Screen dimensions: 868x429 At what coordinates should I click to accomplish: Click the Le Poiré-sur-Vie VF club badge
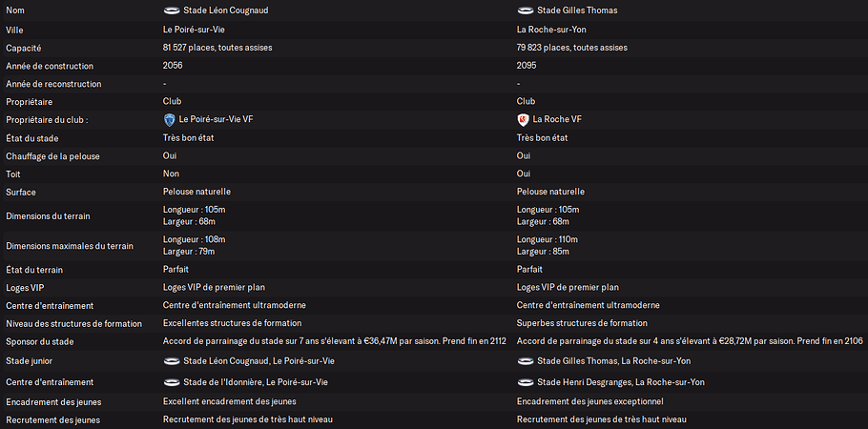pos(169,120)
